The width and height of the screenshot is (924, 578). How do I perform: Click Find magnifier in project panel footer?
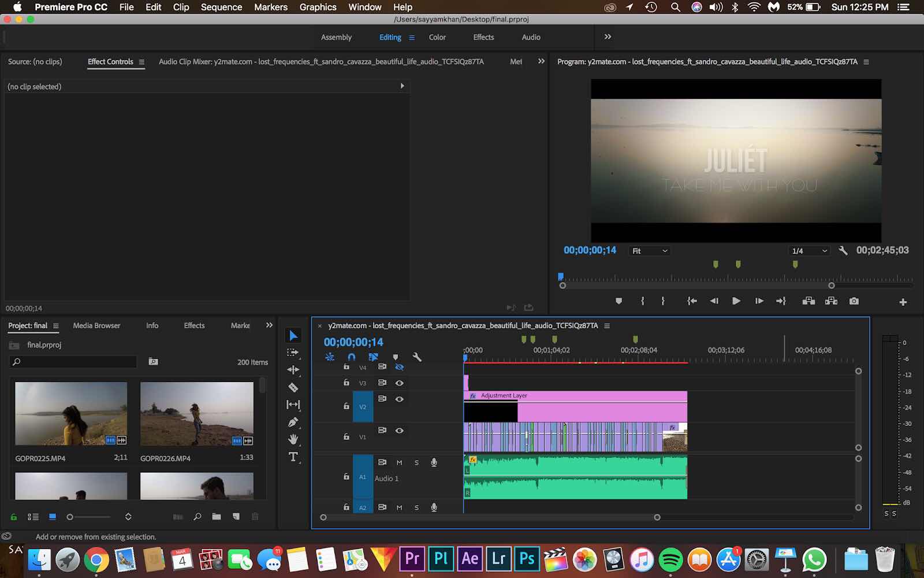click(198, 517)
